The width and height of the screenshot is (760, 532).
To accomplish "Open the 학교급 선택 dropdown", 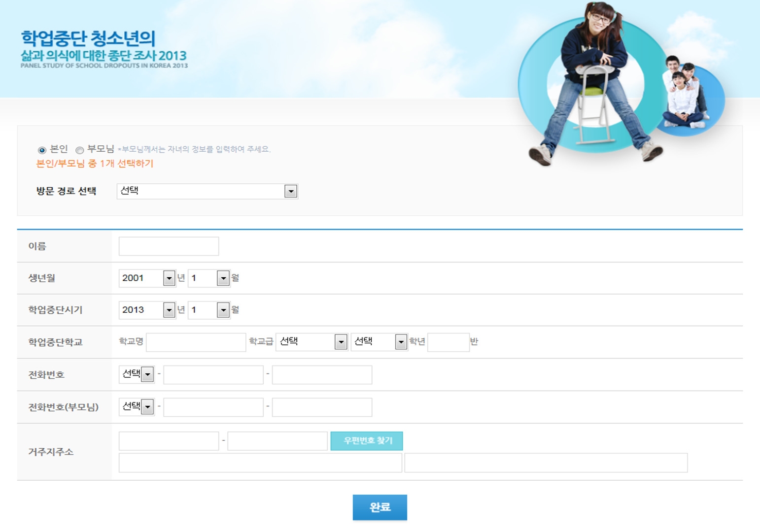I will pyautogui.click(x=312, y=341).
